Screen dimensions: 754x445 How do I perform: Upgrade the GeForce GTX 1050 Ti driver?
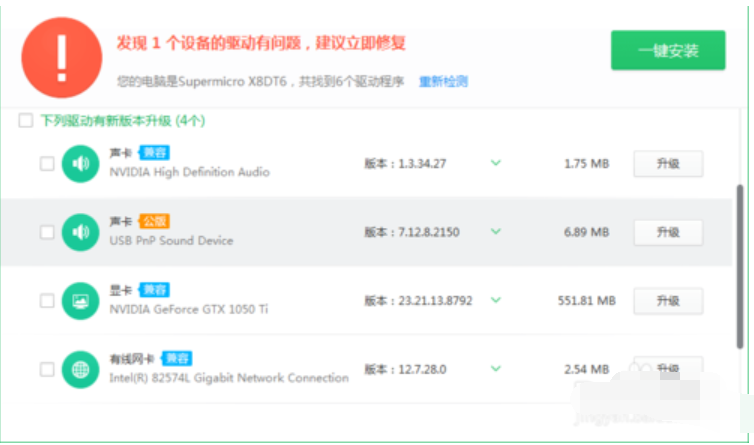pos(667,300)
